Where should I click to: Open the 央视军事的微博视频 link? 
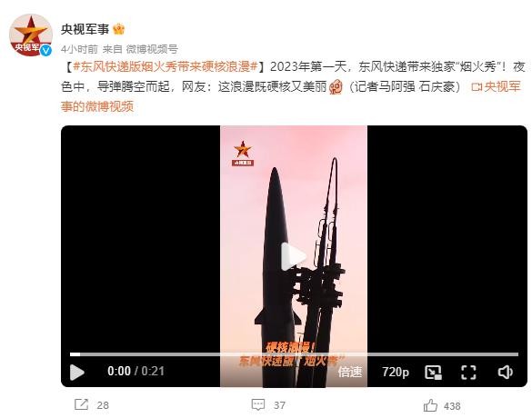pyautogui.click(x=291, y=96)
